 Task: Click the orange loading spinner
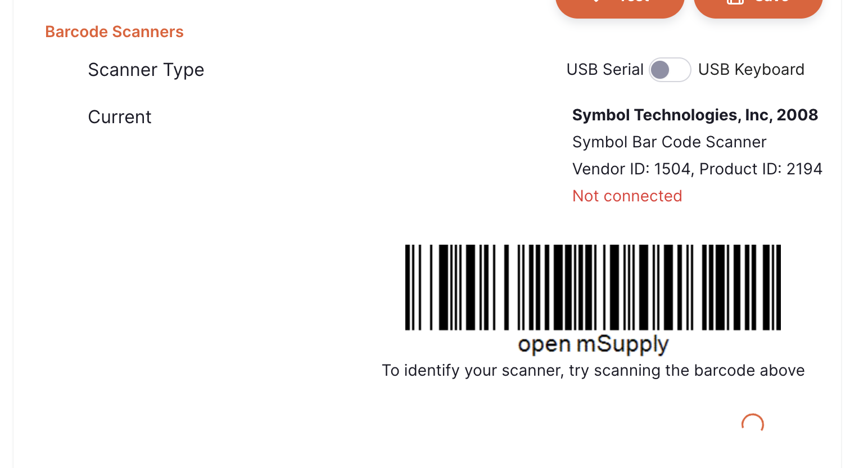[x=752, y=423]
